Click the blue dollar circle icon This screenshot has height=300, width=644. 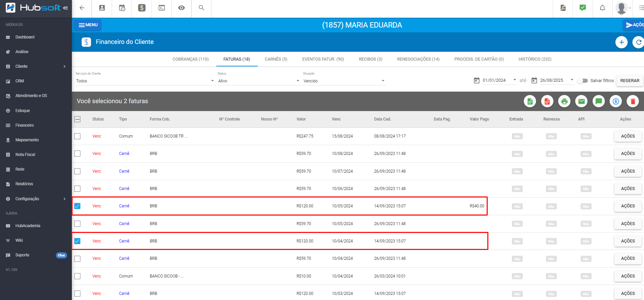tap(616, 101)
